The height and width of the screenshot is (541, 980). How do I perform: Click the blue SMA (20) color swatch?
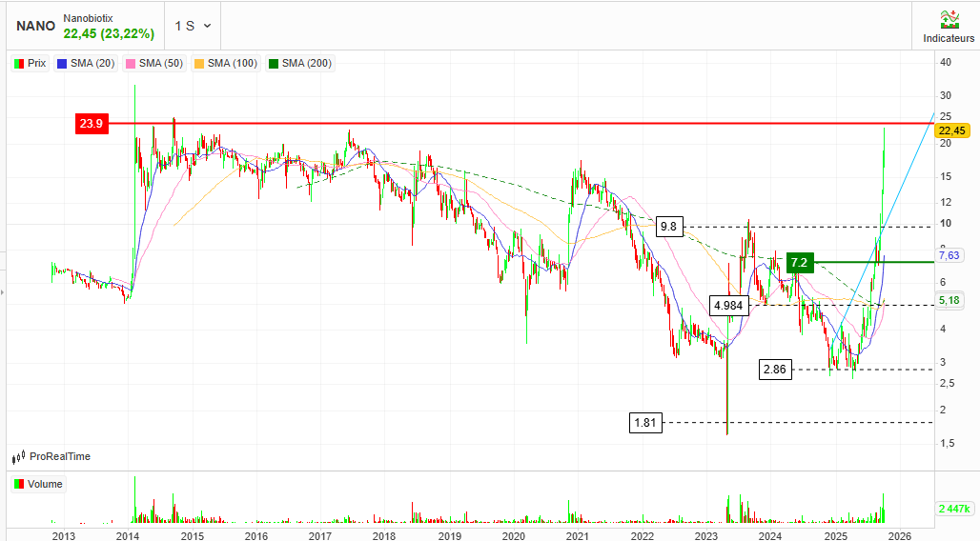click(62, 64)
